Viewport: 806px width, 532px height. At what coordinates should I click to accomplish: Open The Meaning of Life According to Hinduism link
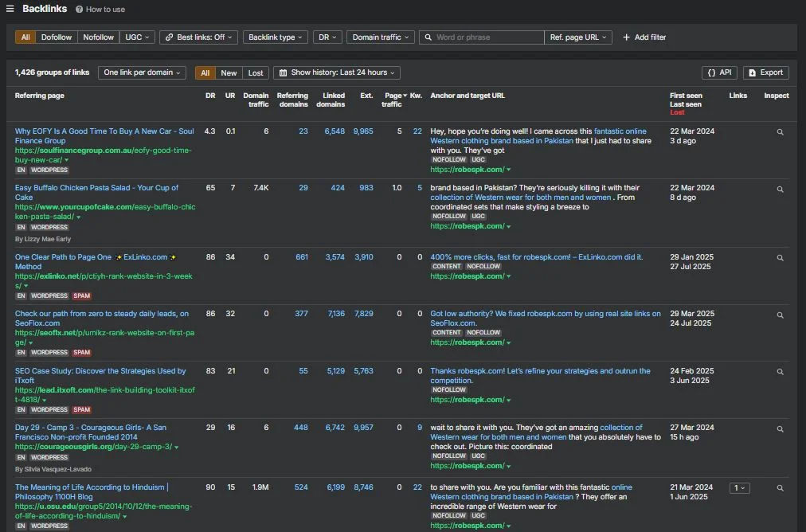92,491
